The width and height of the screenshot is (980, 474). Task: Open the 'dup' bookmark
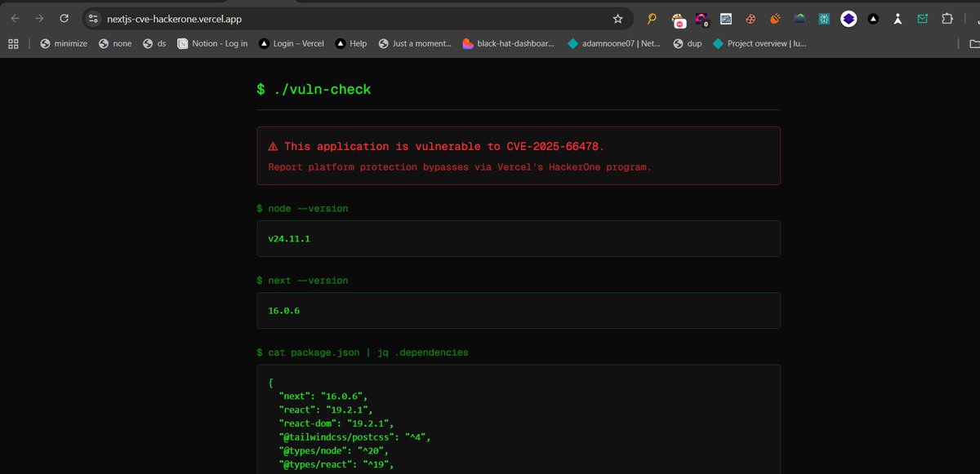pyautogui.click(x=688, y=44)
